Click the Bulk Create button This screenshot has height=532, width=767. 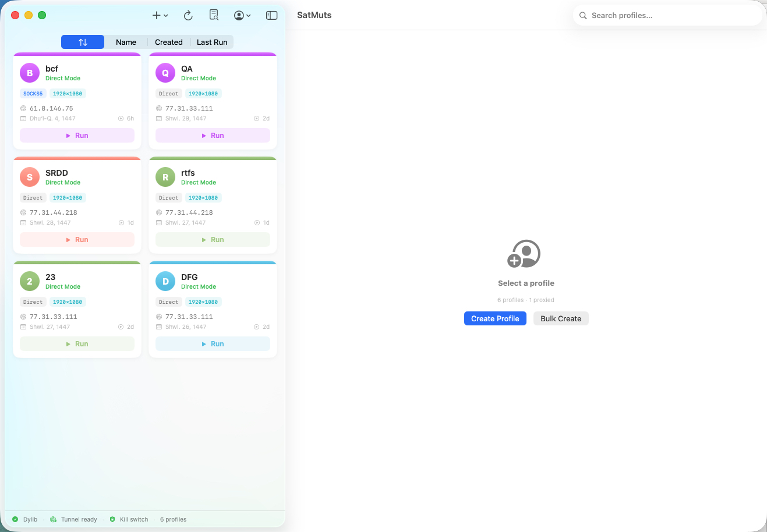tap(561, 318)
